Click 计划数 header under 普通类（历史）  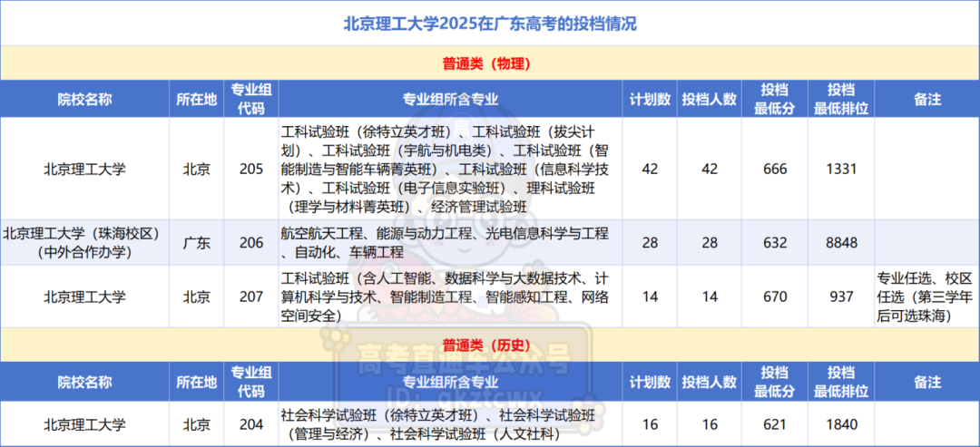point(650,382)
